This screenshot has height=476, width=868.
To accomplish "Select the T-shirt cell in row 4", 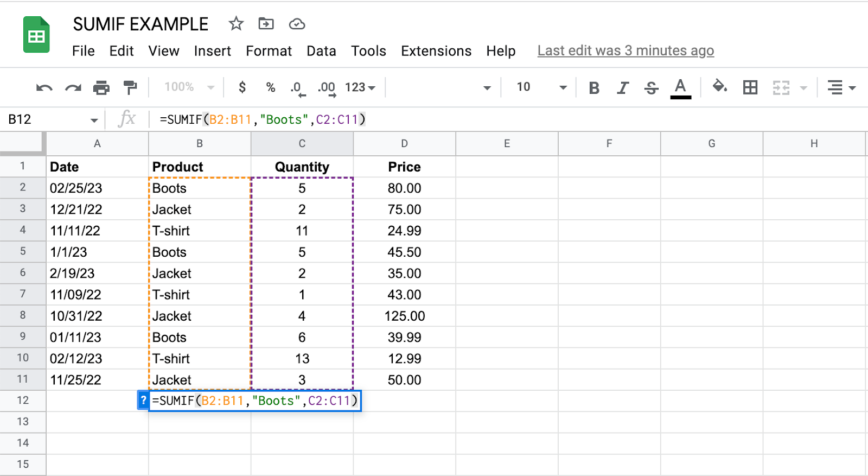I will [200, 231].
